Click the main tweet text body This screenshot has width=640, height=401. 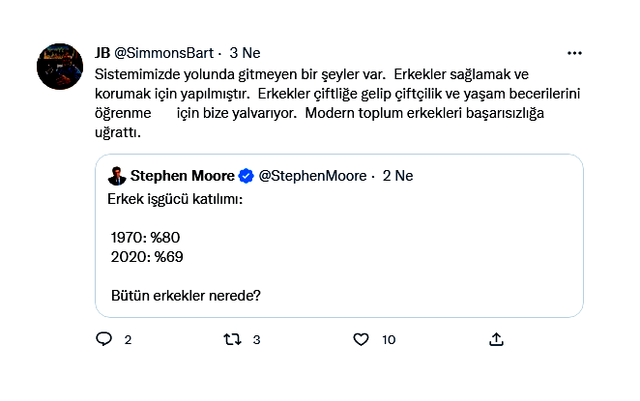pos(337,103)
